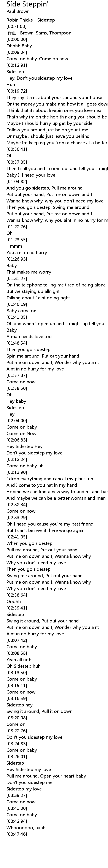
Task: Click the [01:48.54] timestamp
Action: click(17, 343)
